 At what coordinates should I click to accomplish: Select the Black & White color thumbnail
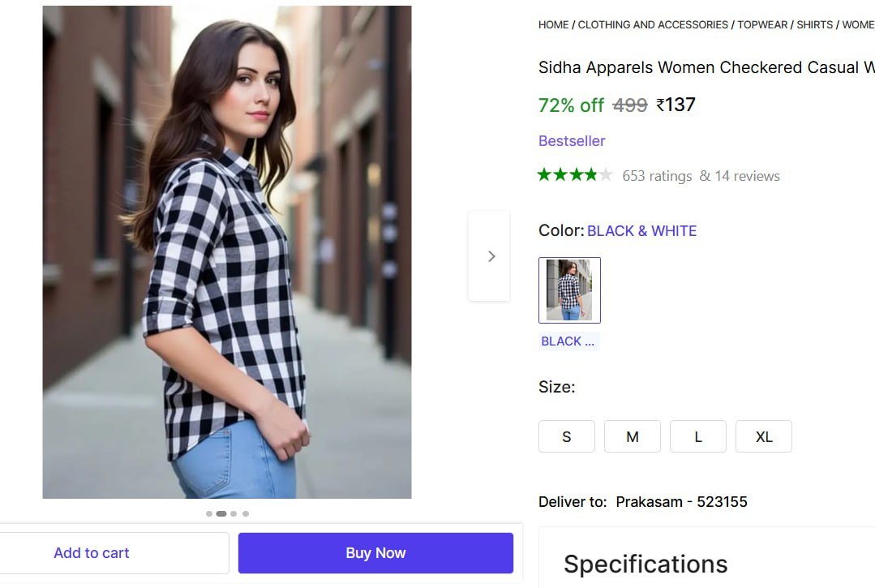tap(569, 290)
